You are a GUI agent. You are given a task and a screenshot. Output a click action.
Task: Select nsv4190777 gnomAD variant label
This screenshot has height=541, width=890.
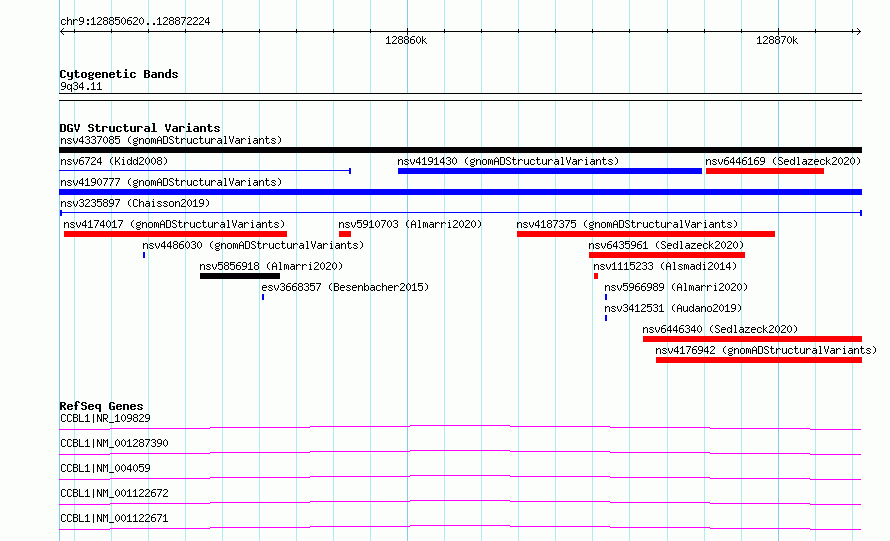171,182
